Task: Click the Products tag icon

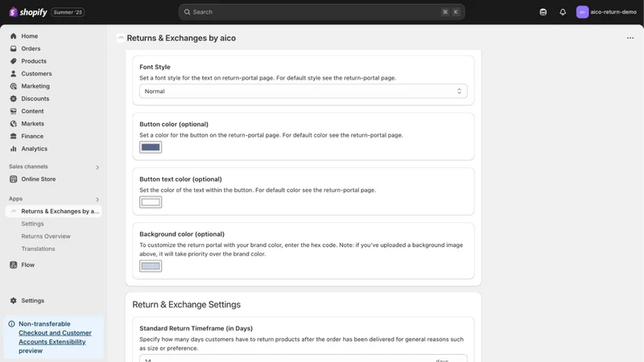Action: 13,61
